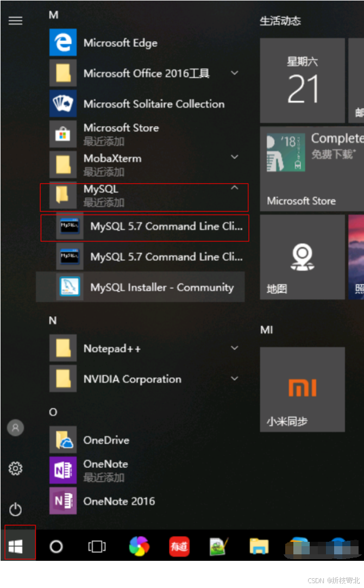
Task: Click the MI tile group title
Action: 267,330
